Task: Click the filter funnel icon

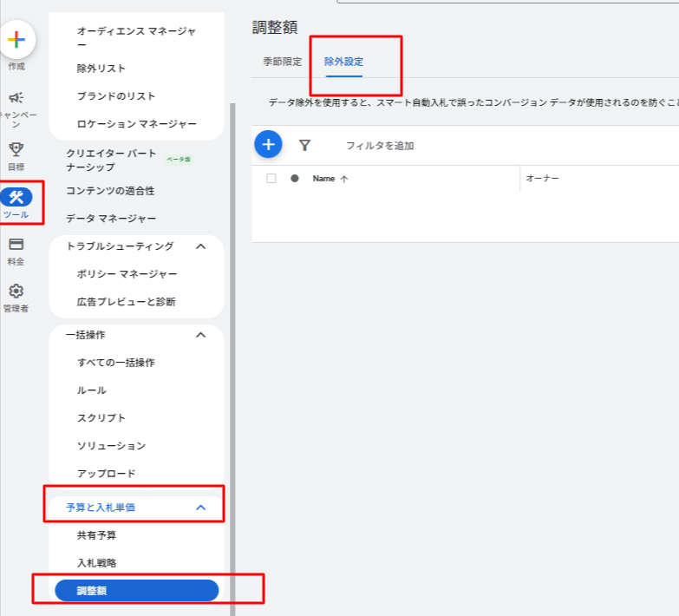Action: tap(304, 146)
